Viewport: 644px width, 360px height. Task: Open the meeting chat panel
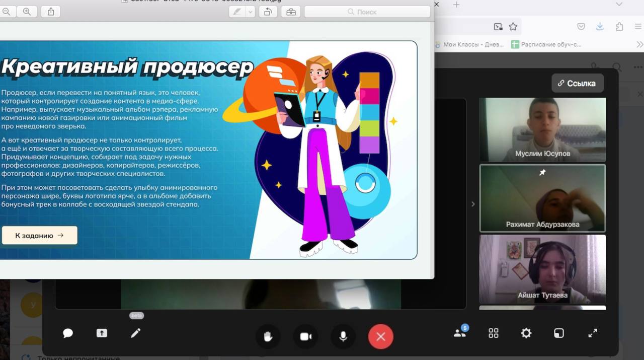coord(68,333)
